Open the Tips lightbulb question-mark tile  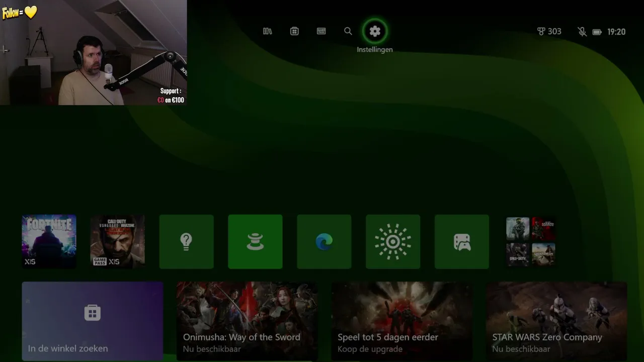pos(187,242)
